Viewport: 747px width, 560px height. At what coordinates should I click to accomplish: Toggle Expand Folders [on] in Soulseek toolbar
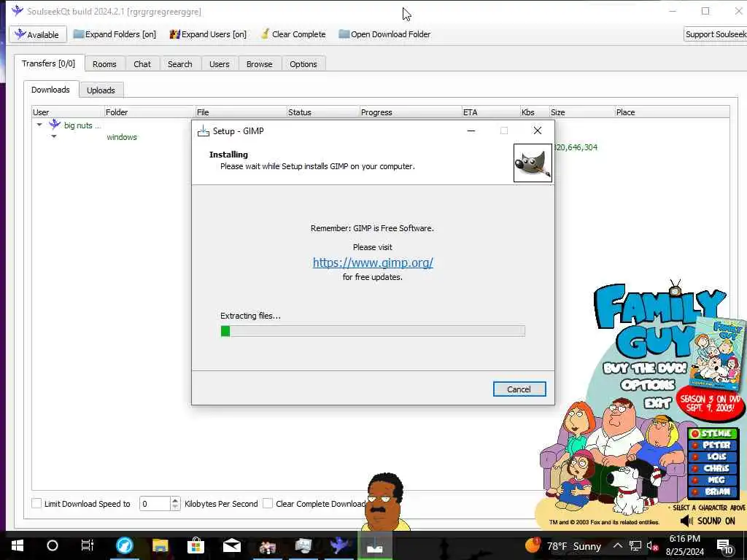[x=115, y=34]
